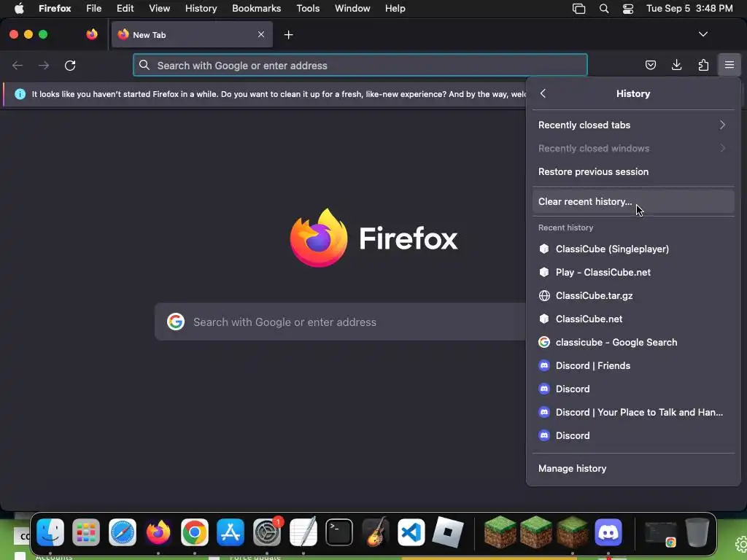
Task: Open the History menu in menu bar
Action: tap(201, 9)
